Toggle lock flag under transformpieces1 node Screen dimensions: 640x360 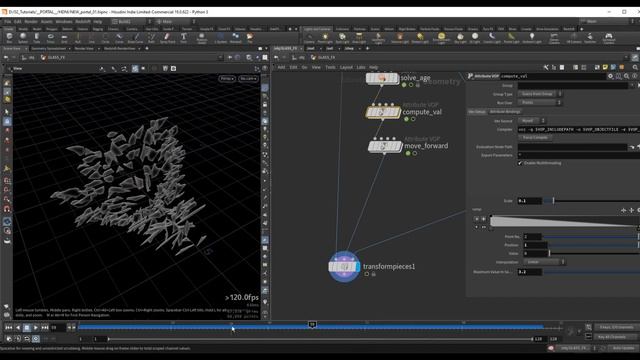[x=373, y=274]
